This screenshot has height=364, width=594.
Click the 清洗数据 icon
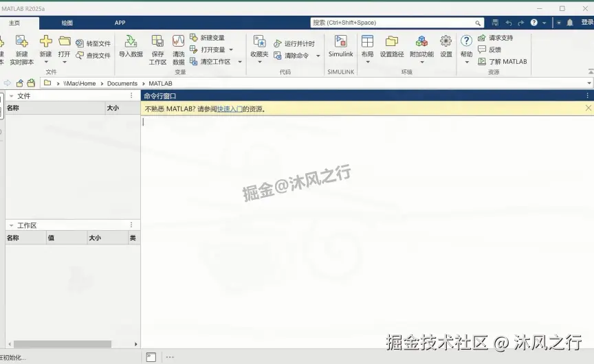click(179, 41)
